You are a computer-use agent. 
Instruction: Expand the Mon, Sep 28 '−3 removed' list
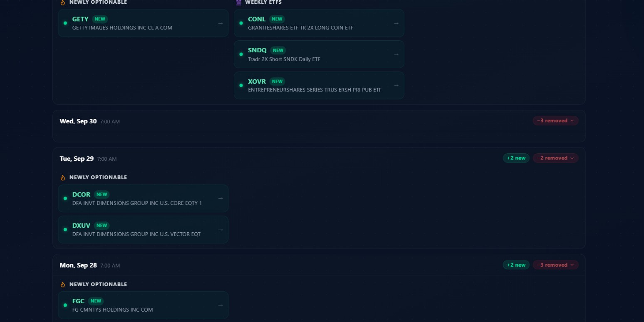click(x=555, y=265)
